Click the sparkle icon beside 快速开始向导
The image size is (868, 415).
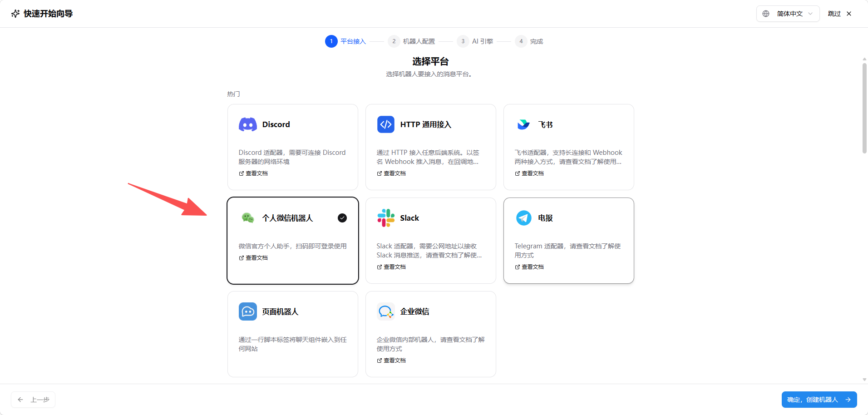(x=15, y=14)
